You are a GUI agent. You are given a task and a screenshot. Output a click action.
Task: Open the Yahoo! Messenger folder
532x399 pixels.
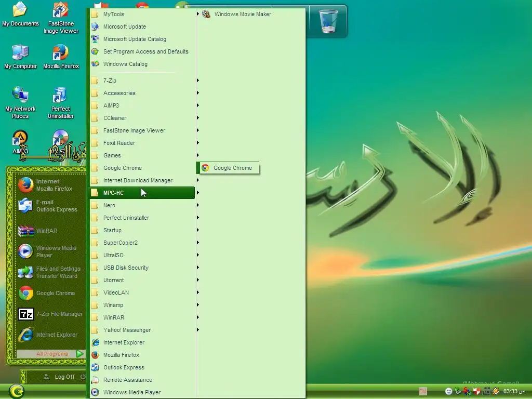142,330
